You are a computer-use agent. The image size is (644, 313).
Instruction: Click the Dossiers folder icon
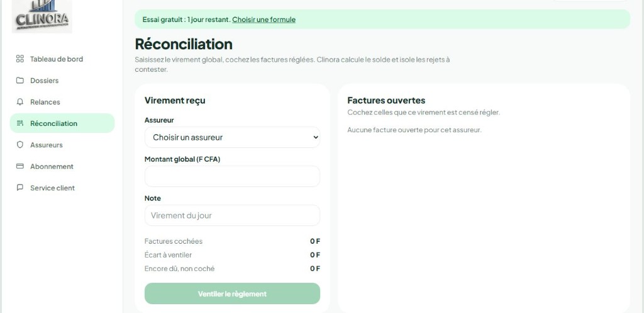[19, 80]
